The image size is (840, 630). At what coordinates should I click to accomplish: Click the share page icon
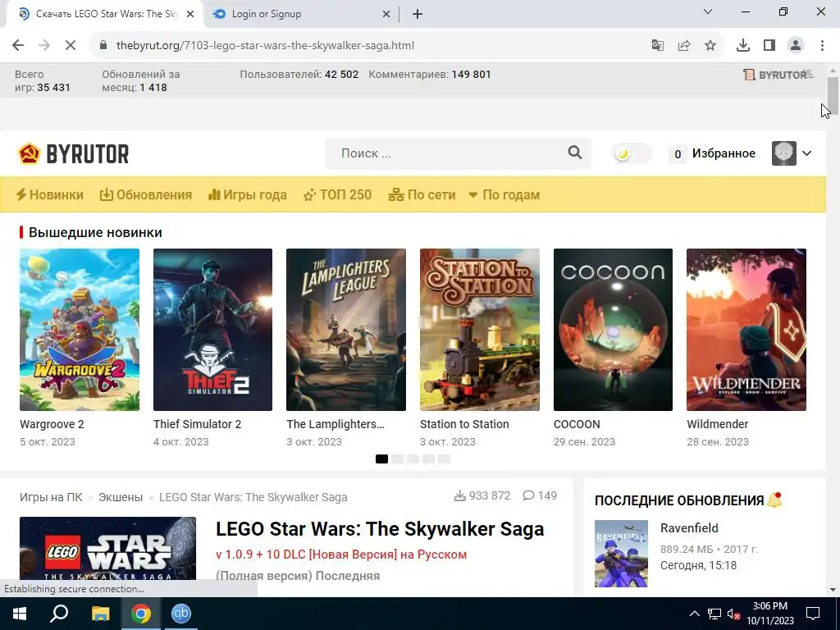pyautogui.click(x=684, y=46)
